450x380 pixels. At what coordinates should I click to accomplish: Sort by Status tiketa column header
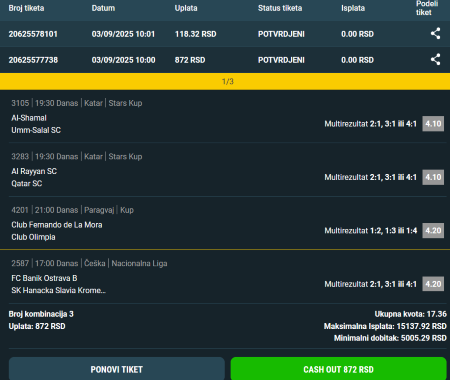pos(280,8)
